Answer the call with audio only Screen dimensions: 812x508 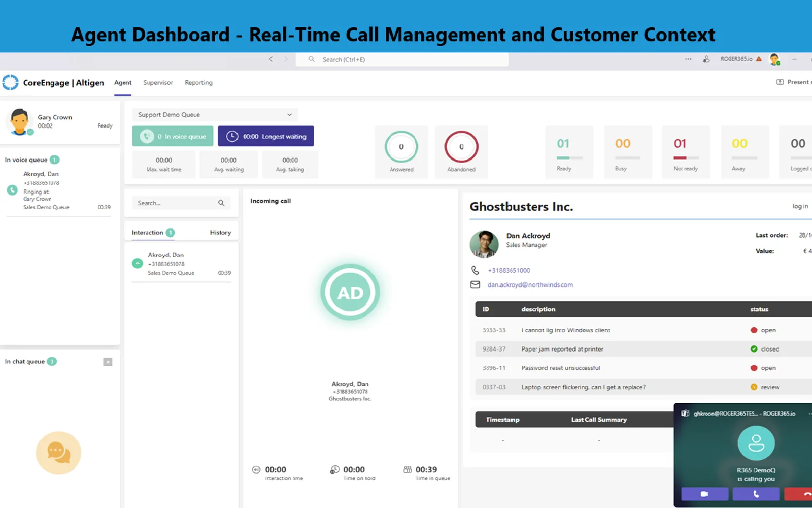pos(756,494)
